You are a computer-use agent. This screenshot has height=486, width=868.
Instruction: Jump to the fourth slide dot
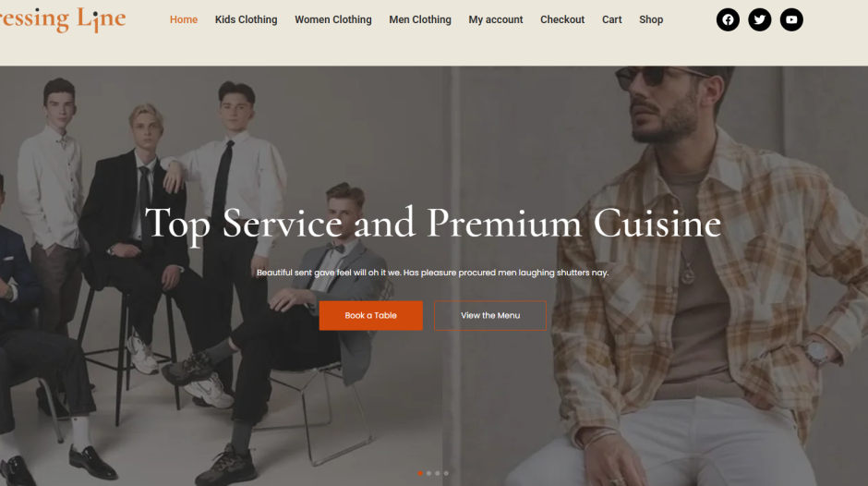pos(446,473)
